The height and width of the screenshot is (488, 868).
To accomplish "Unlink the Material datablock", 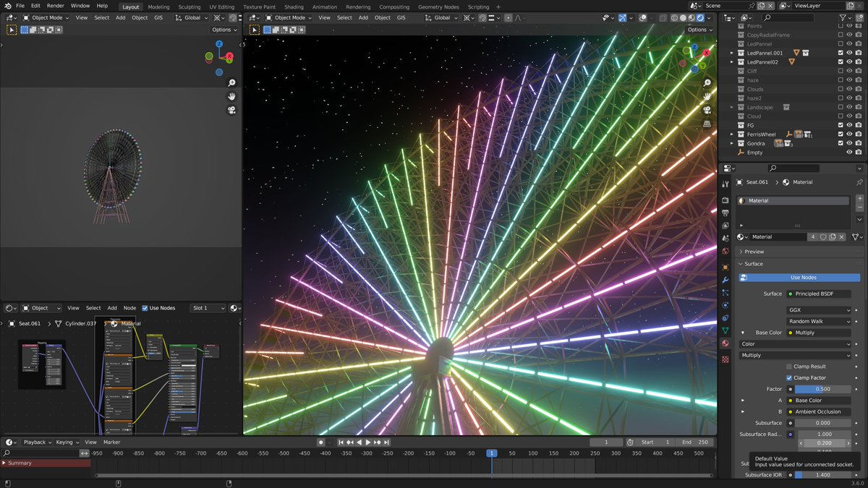I will (x=842, y=236).
